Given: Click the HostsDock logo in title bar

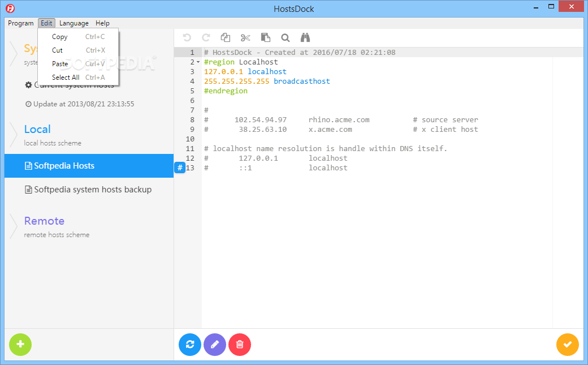Looking at the screenshot, I should point(11,8).
